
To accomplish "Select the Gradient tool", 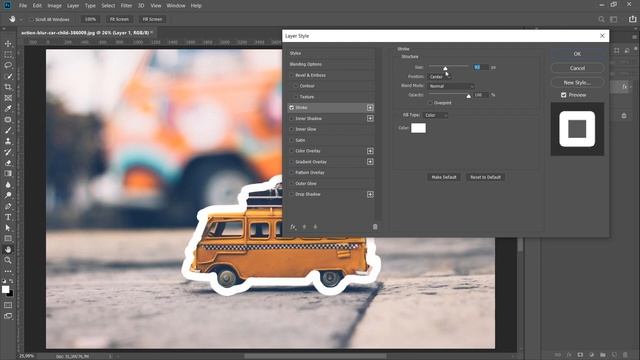I will click(8, 173).
